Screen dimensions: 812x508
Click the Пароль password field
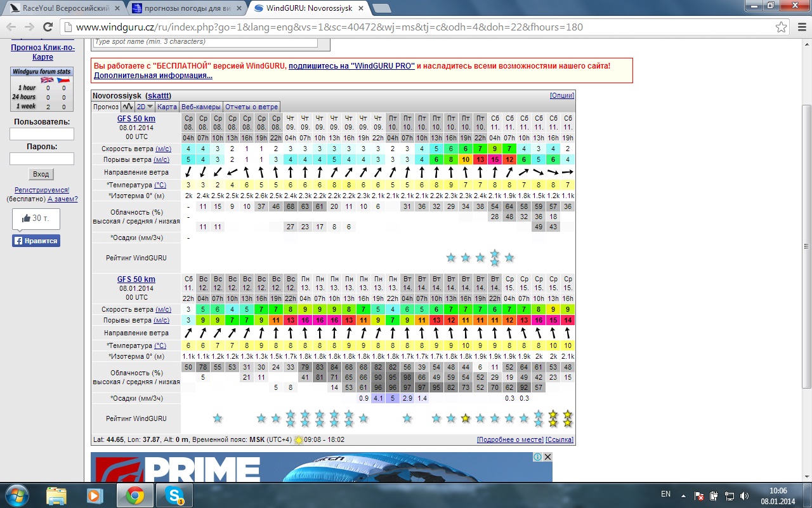[42, 159]
